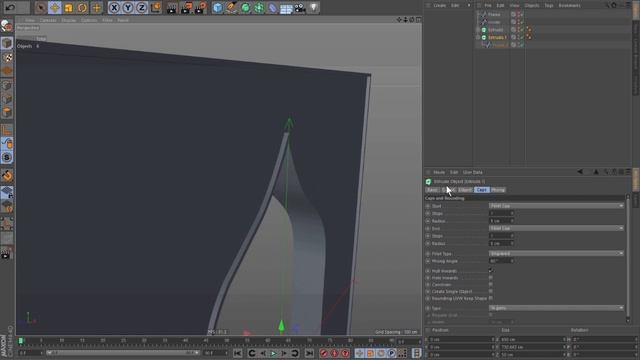Open the deformer objects icon

tap(272, 7)
